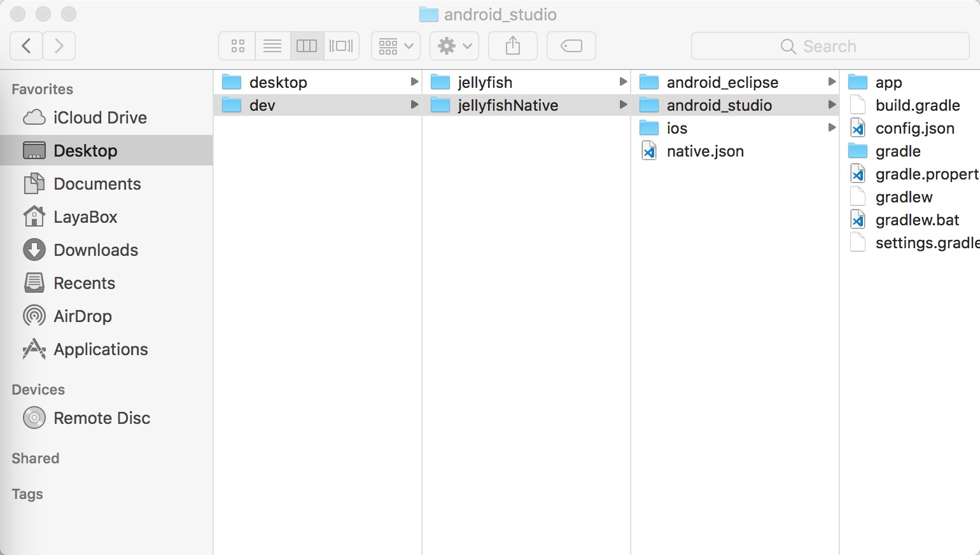Expand ios folder disclosure arrow
This screenshot has width=980, height=555.
832,127
